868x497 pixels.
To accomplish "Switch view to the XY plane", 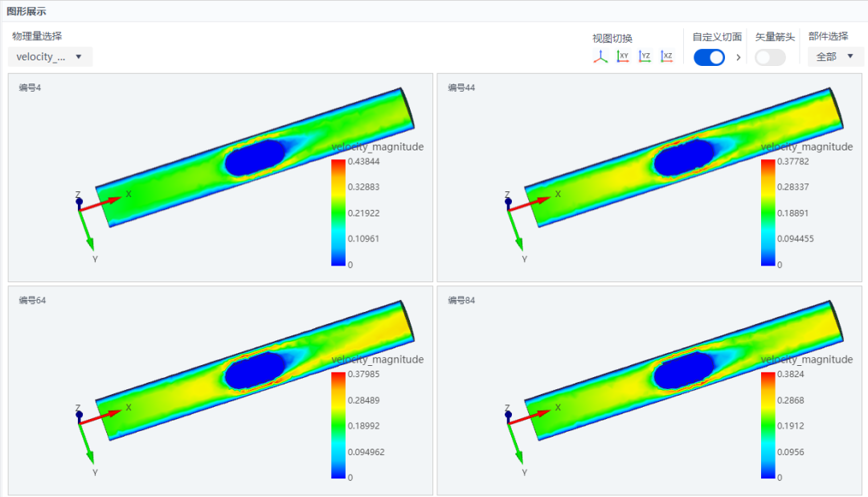I will (623, 56).
